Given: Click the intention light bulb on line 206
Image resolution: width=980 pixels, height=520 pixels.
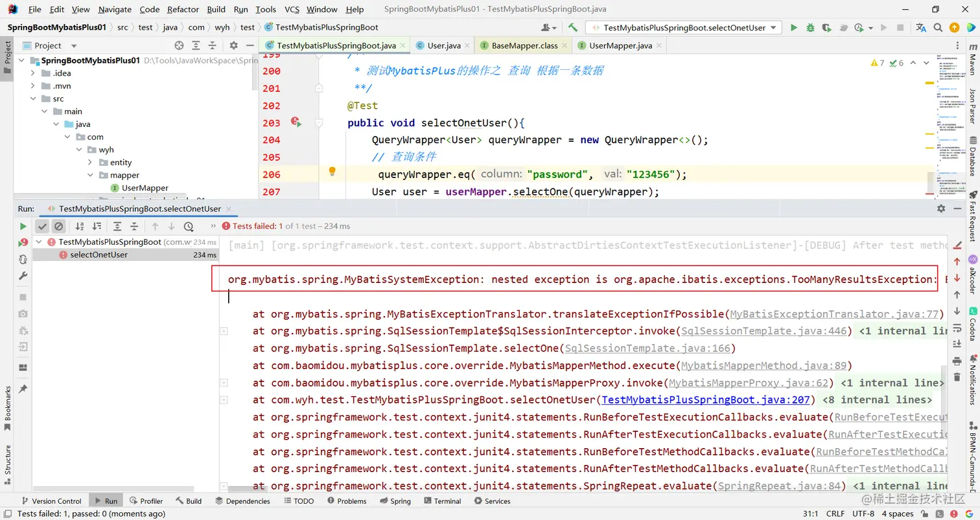Looking at the screenshot, I should click(x=332, y=172).
